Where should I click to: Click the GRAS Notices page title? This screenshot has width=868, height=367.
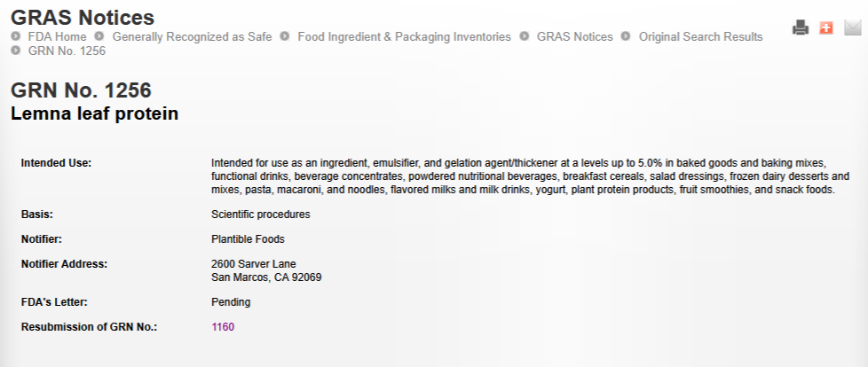click(83, 17)
